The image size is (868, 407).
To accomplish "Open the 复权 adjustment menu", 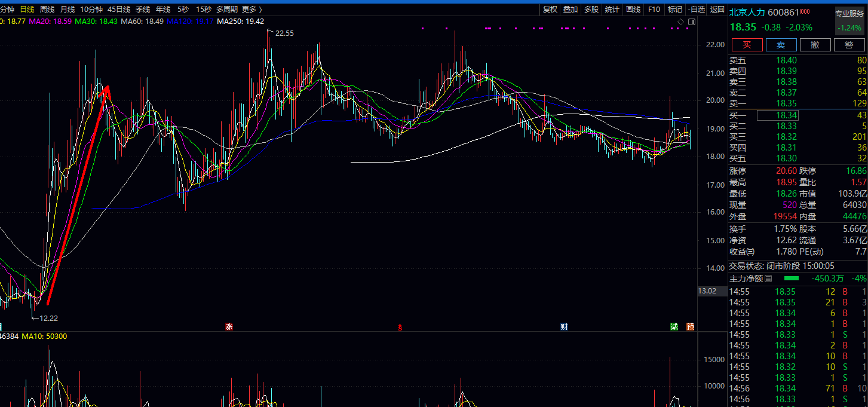I will pyautogui.click(x=550, y=10).
